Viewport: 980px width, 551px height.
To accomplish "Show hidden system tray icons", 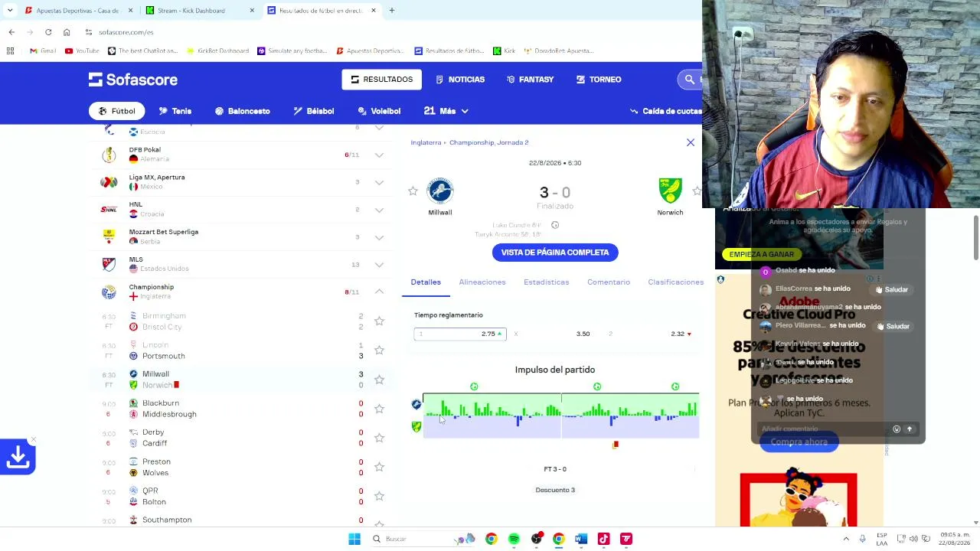I will pyautogui.click(x=846, y=539).
